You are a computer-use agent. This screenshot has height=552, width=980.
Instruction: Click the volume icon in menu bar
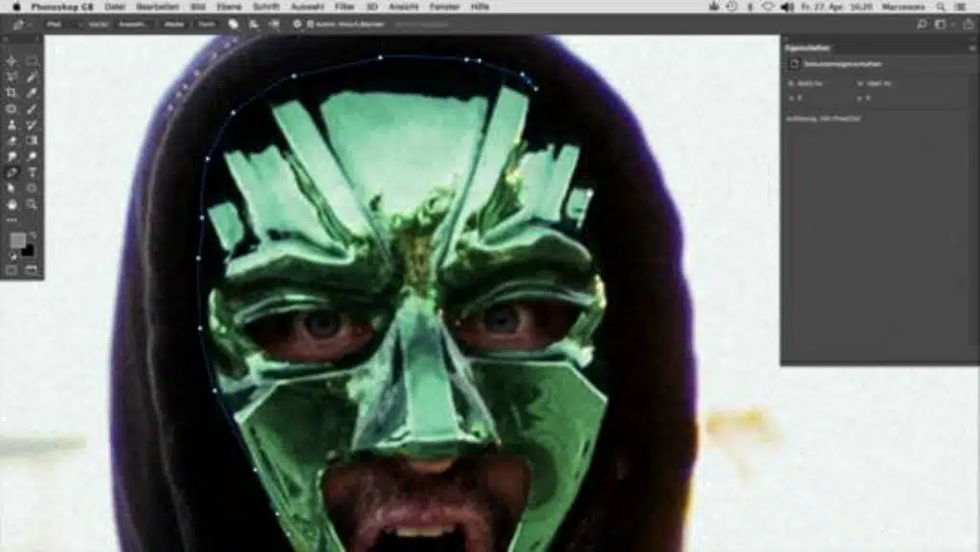tap(788, 7)
